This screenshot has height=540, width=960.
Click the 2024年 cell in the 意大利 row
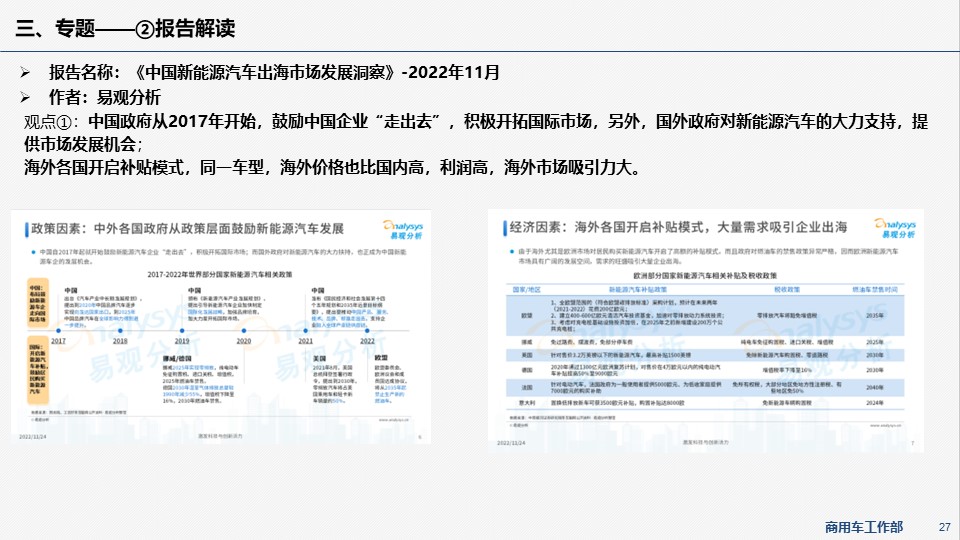tap(875, 403)
